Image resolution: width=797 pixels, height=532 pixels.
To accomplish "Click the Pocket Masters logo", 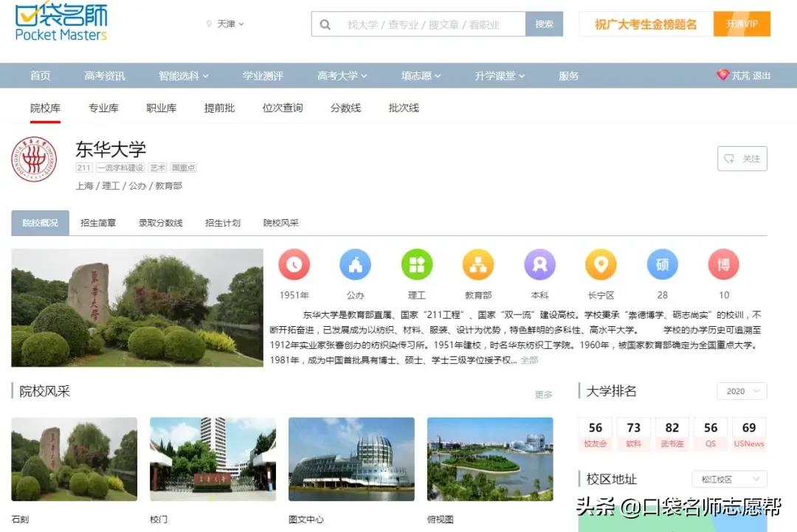I will (59, 22).
